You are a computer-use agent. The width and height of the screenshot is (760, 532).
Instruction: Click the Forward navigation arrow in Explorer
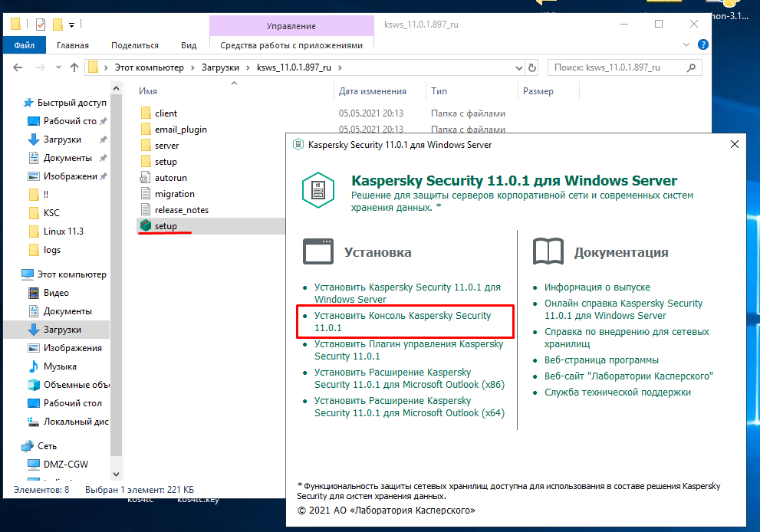point(40,67)
